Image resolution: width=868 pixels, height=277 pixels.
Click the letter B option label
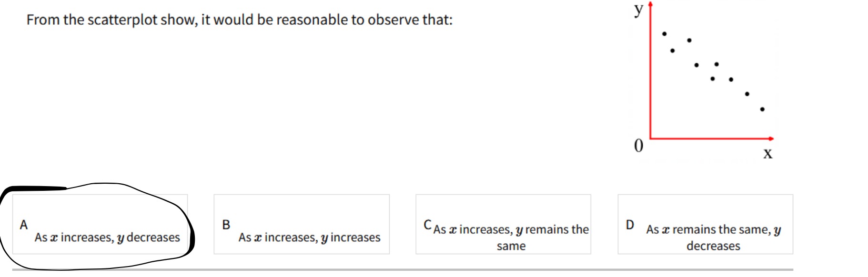pos(226,225)
